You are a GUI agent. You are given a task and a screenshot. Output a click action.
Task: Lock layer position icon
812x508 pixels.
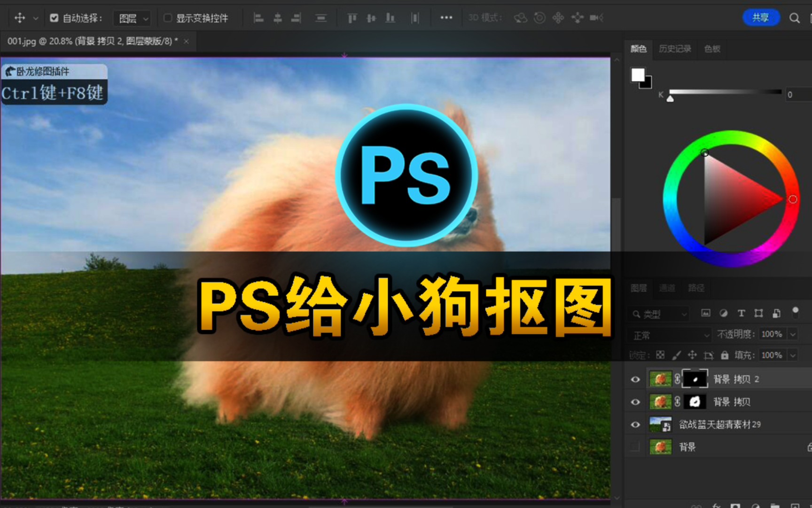click(692, 355)
